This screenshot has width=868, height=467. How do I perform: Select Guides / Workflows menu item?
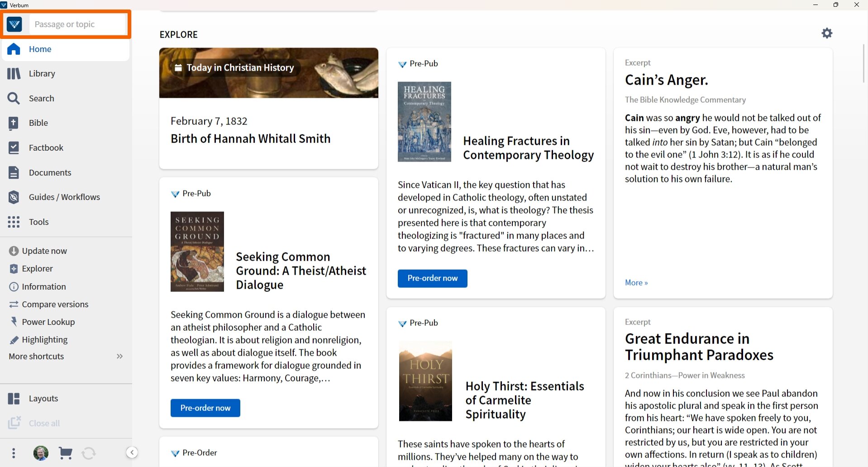tap(64, 197)
